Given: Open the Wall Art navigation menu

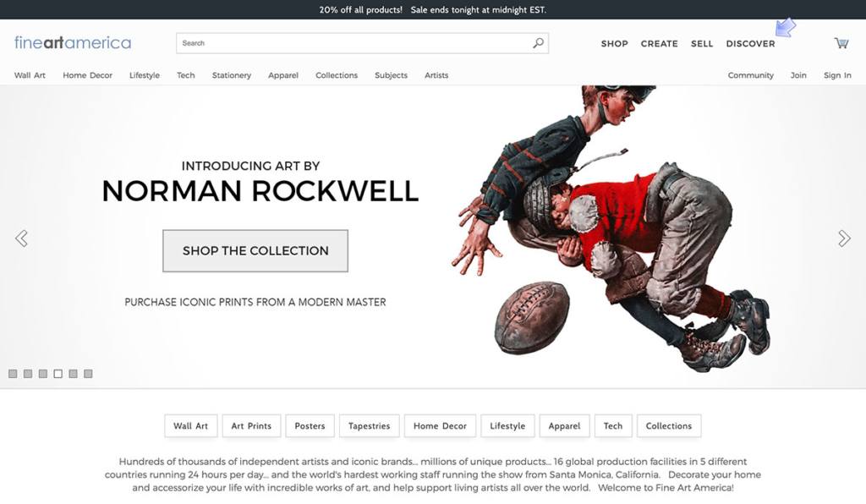Looking at the screenshot, I should point(30,75).
